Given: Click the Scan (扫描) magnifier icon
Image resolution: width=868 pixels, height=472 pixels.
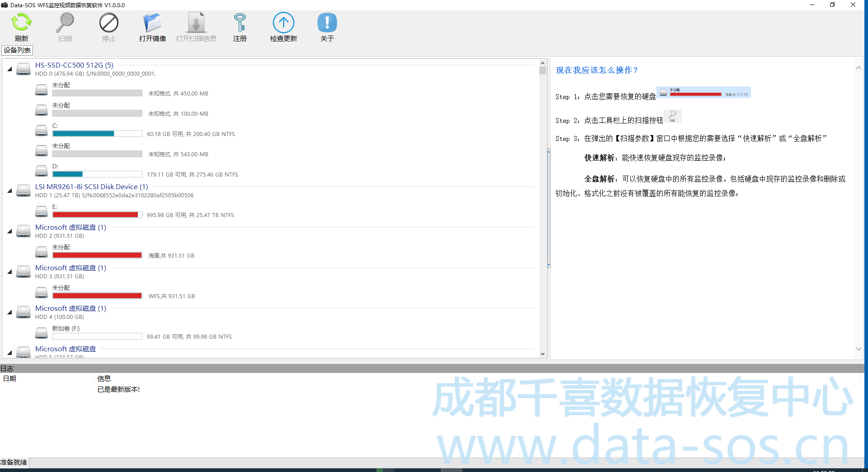Looking at the screenshot, I should 65,23.
